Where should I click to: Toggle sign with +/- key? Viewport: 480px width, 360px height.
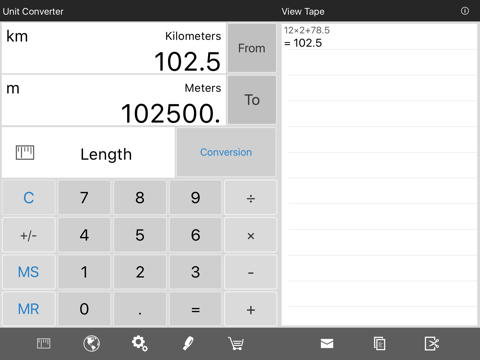tap(29, 235)
